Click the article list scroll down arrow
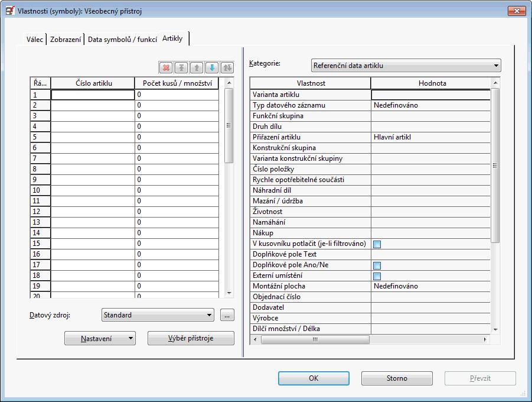 [x=229, y=293]
